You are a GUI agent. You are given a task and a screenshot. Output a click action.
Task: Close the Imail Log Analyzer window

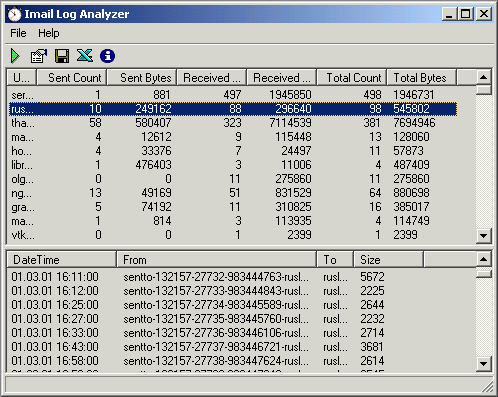click(x=484, y=14)
